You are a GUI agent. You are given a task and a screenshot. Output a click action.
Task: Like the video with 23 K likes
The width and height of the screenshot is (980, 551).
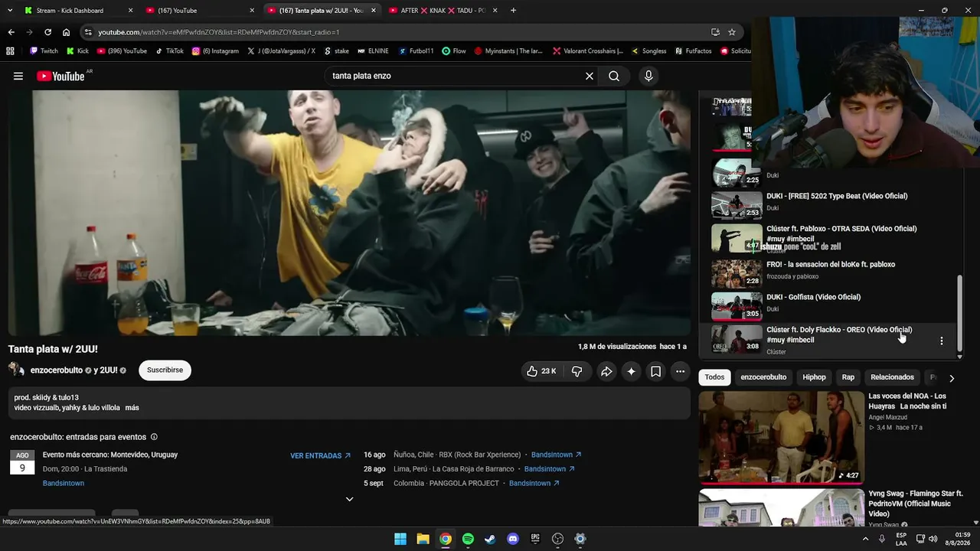[x=541, y=371]
